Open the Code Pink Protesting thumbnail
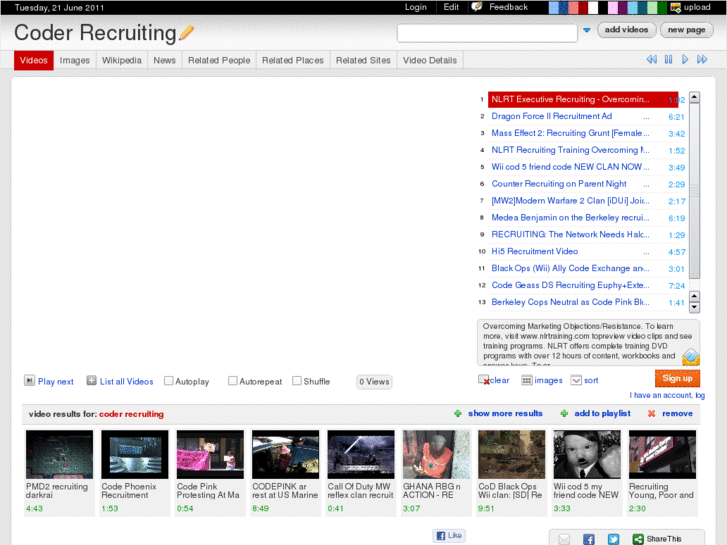 click(210, 454)
